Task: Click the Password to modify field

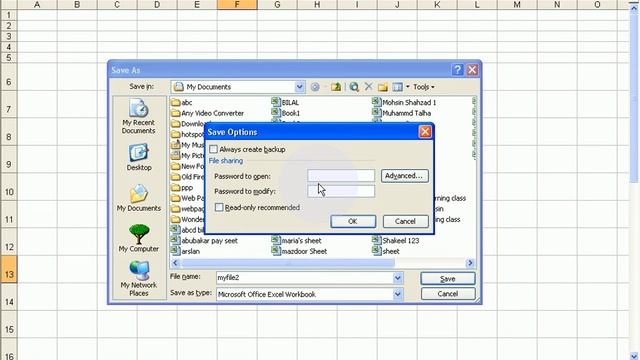Action: 341,191
